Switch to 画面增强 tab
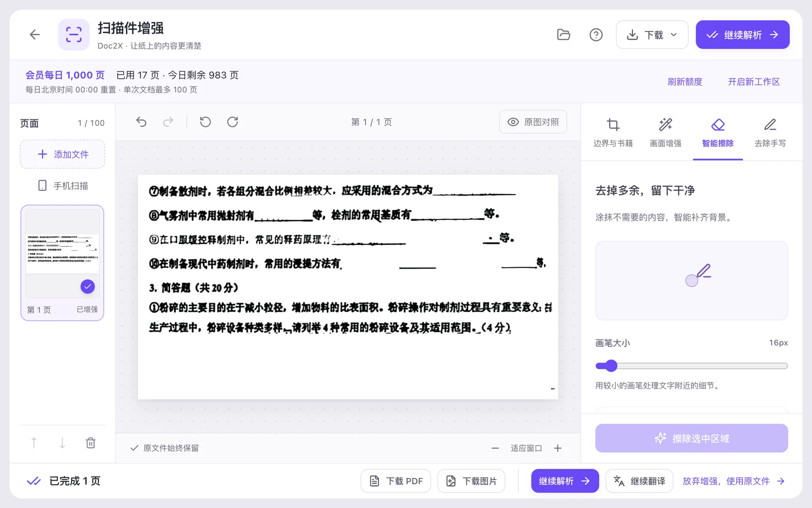812x508 pixels. click(665, 134)
